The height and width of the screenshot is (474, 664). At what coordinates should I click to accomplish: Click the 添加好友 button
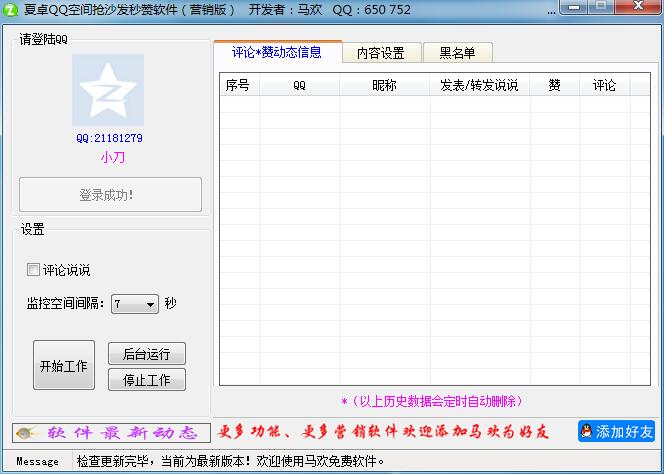click(x=617, y=431)
